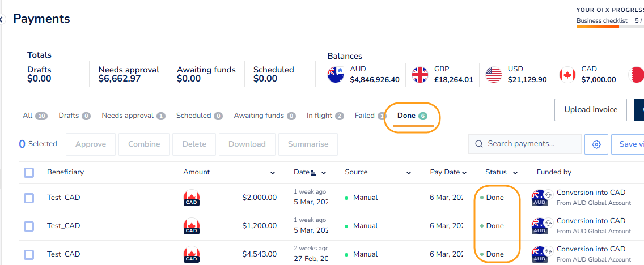This screenshot has width=644, height=265.
Task: Collapse sidebar using back chevron by Payments
Action: coord(2,19)
